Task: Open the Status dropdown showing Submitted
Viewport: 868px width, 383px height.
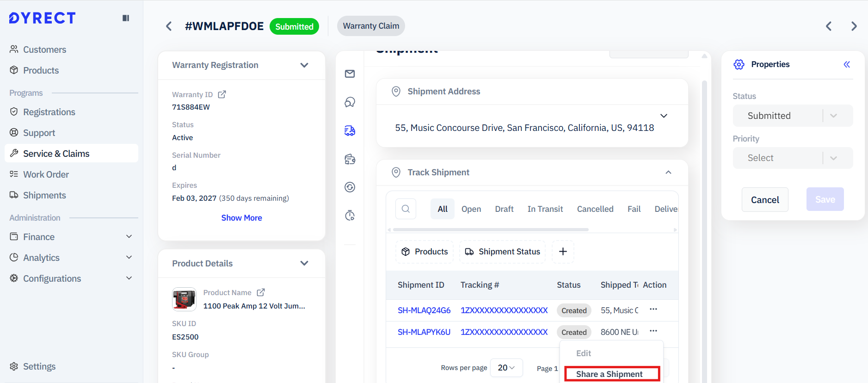Action: click(792, 116)
